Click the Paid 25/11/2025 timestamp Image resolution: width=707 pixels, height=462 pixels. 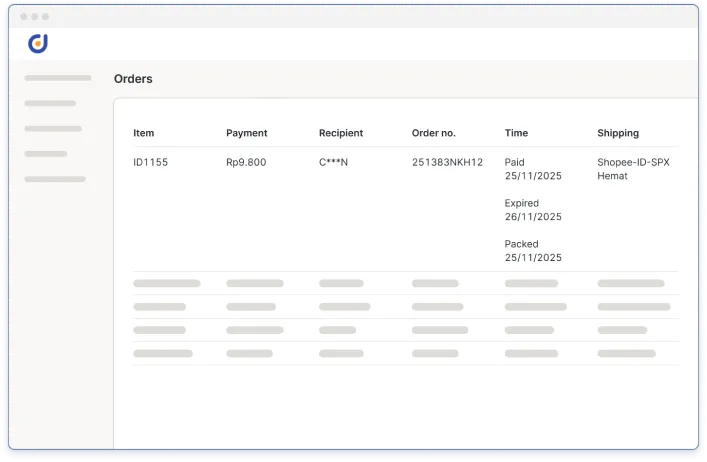pos(533,168)
